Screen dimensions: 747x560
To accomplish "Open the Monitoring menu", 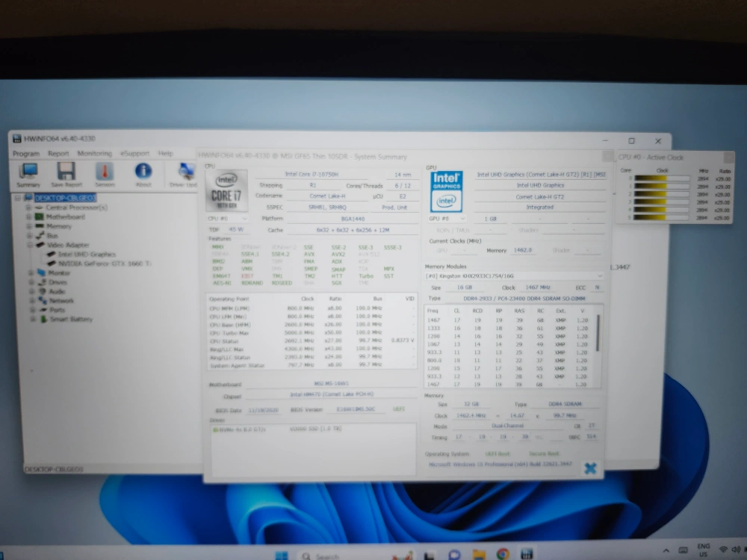I will [x=95, y=153].
